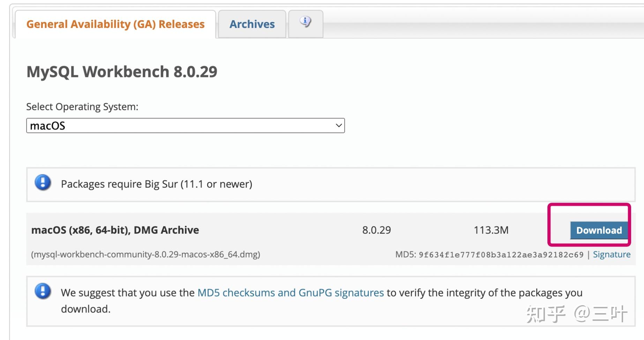Click the info speech-bubble tab icon
This screenshot has width=644, height=340.
click(x=305, y=22)
